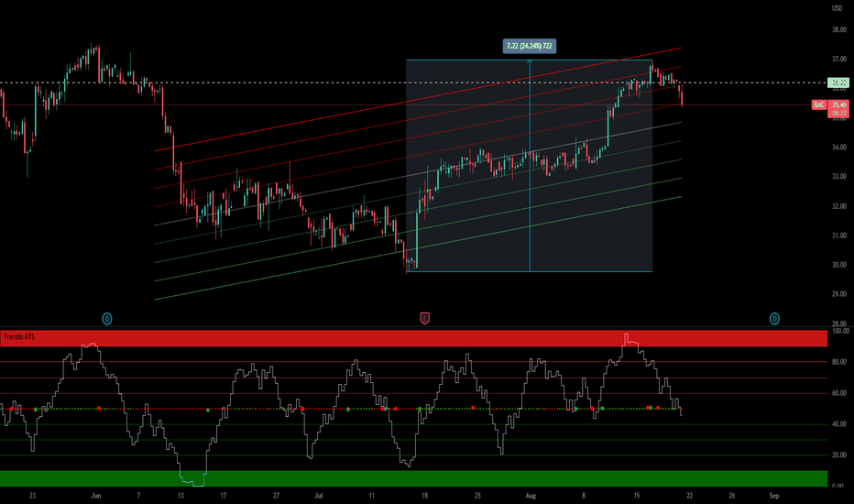Open the USD currency selector
This screenshot has height=504, width=854.
837,8
